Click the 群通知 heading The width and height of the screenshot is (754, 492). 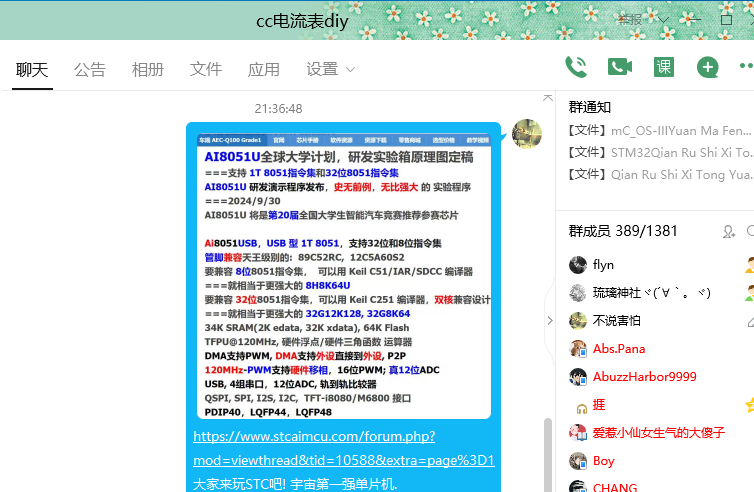(590, 107)
